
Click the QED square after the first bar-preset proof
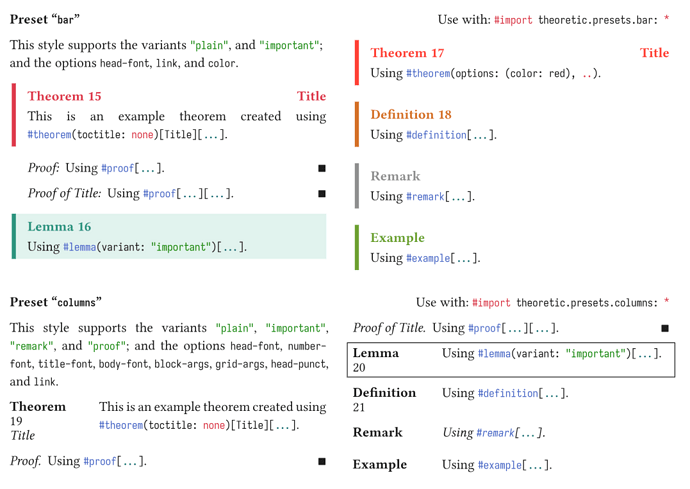tap(322, 169)
